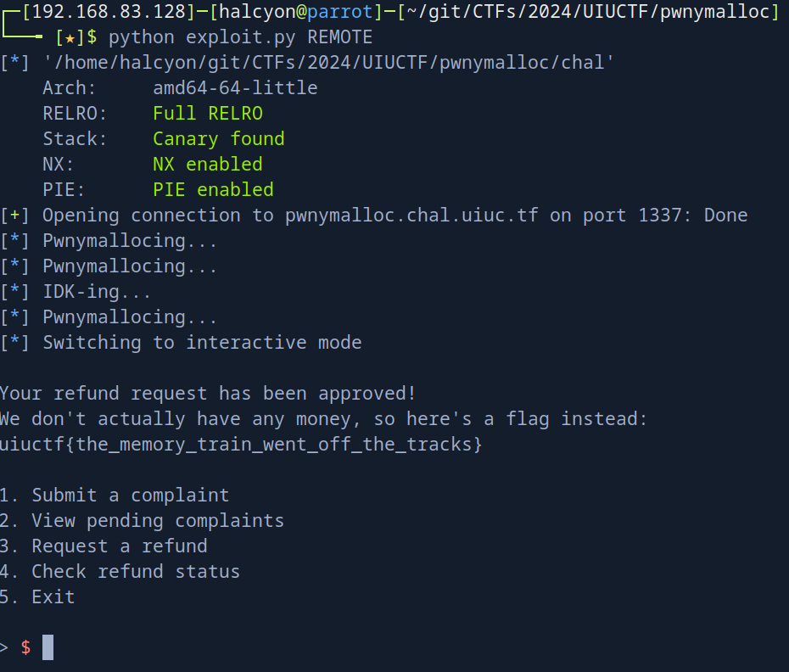This screenshot has width=789, height=672.
Task: Select the '3. Request a refund' option
Action: coord(104,546)
